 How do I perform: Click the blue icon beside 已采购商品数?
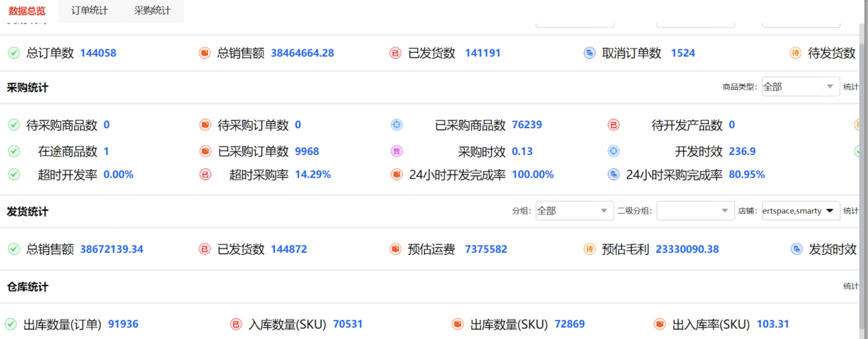click(x=397, y=125)
